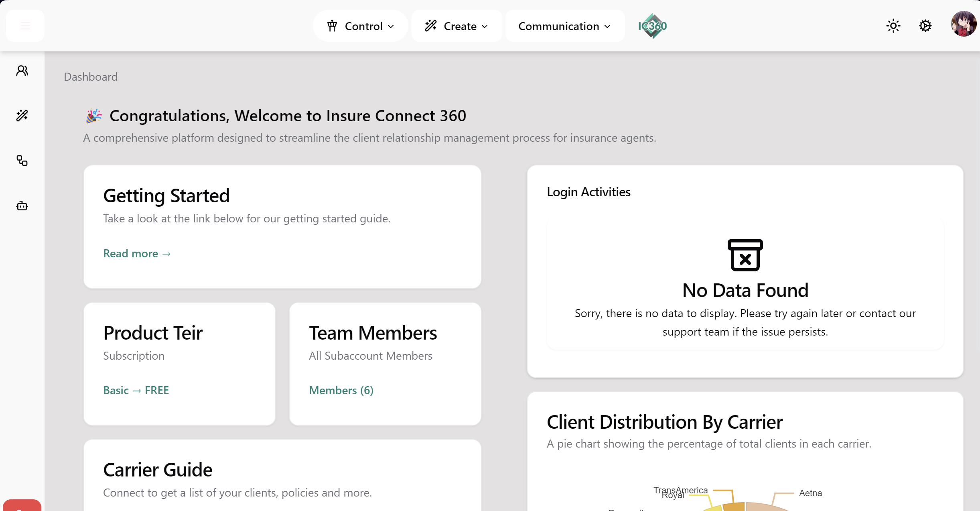Click the red button at bottom-left corner

[x=22, y=505]
